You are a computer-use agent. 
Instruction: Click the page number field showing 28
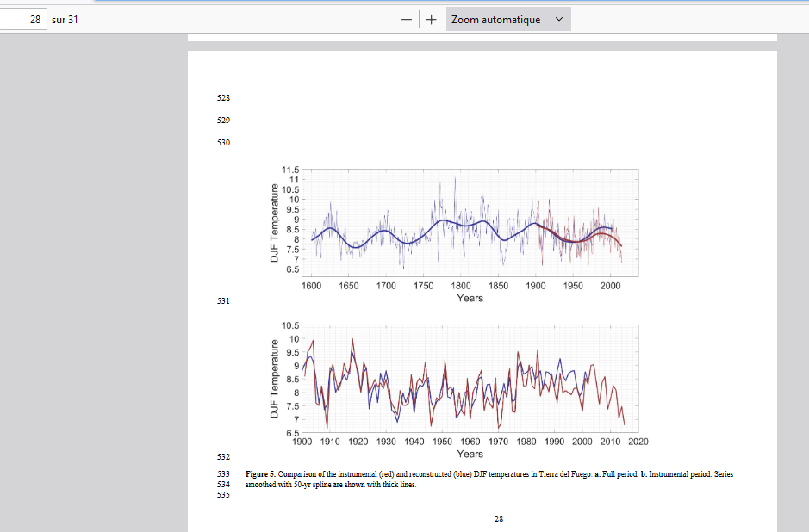[22, 19]
